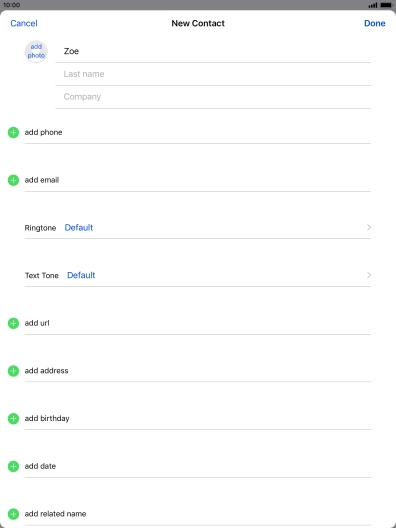Tap the green plus beside add birthday
Screen dimensions: 396x528
pyautogui.click(x=13, y=419)
